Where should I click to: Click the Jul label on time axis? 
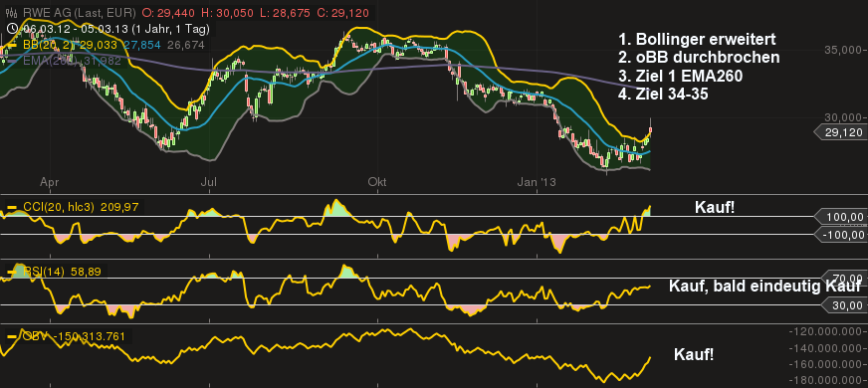[209, 181]
